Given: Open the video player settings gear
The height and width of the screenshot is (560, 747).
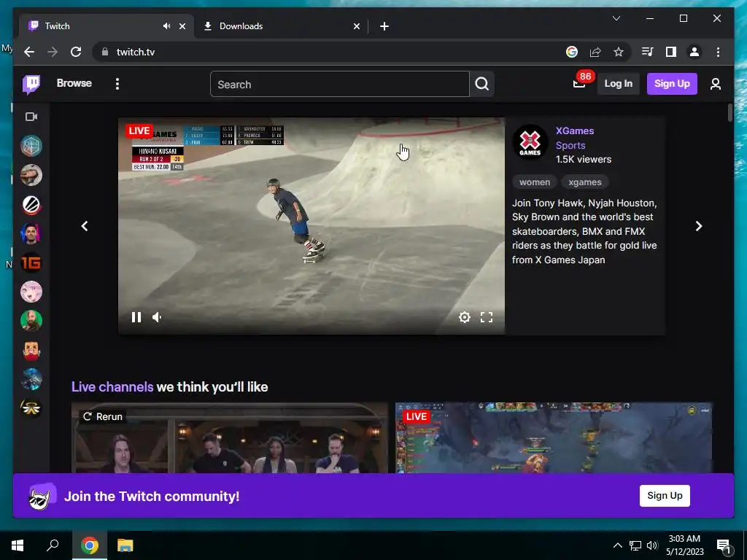Looking at the screenshot, I should point(465,317).
